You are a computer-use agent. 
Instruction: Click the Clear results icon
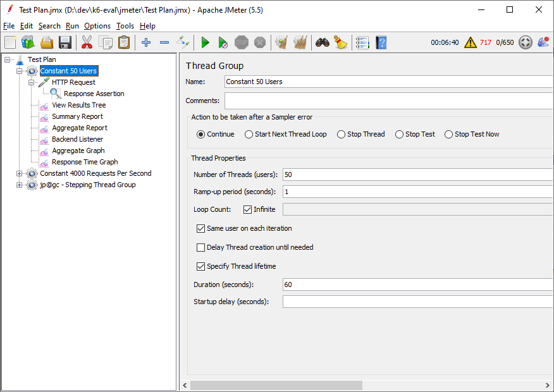coord(281,43)
